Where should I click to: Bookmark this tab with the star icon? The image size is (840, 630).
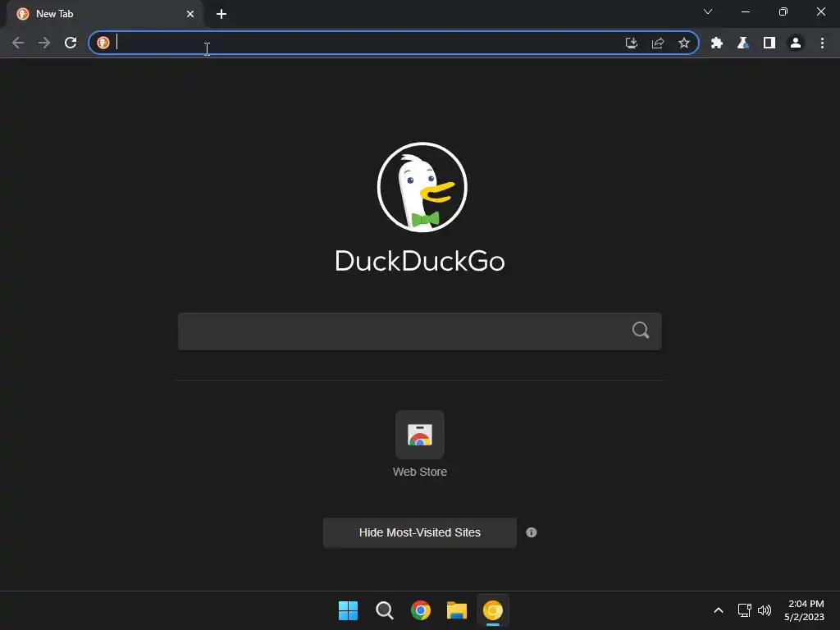tap(684, 43)
